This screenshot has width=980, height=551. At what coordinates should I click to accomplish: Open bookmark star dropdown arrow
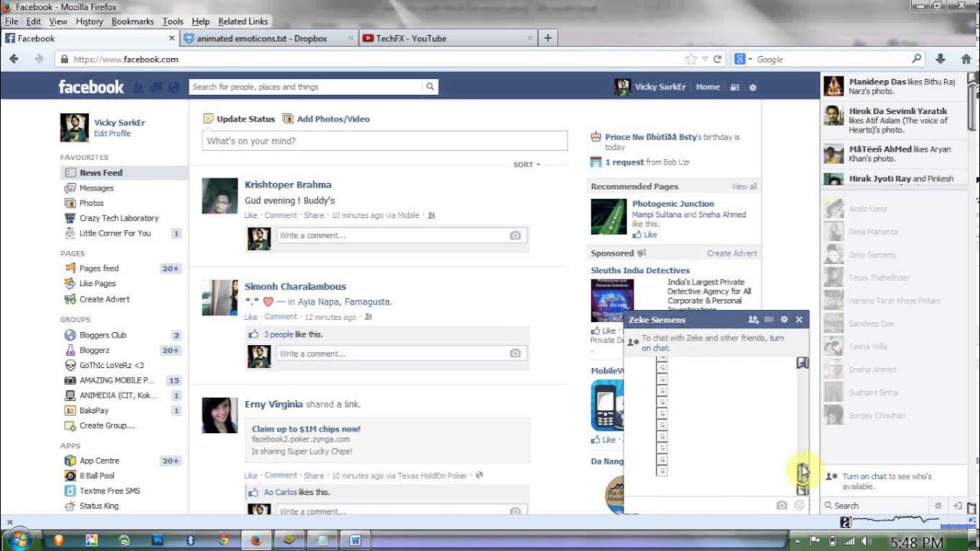click(704, 59)
